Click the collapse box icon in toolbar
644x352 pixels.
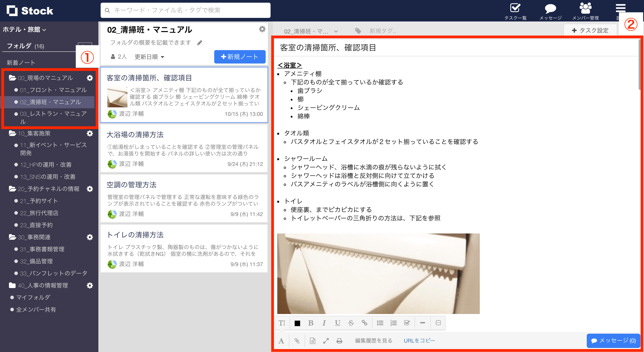tap(438, 323)
